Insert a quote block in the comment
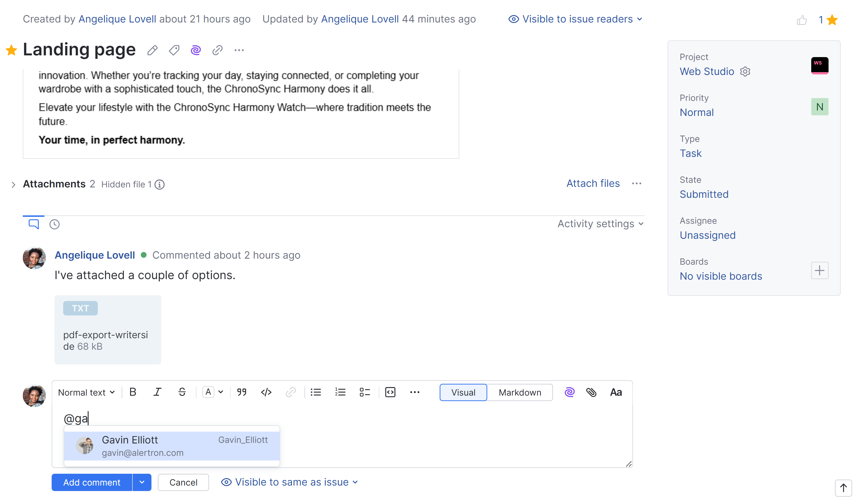 pyautogui.click(x=242, y=392)
